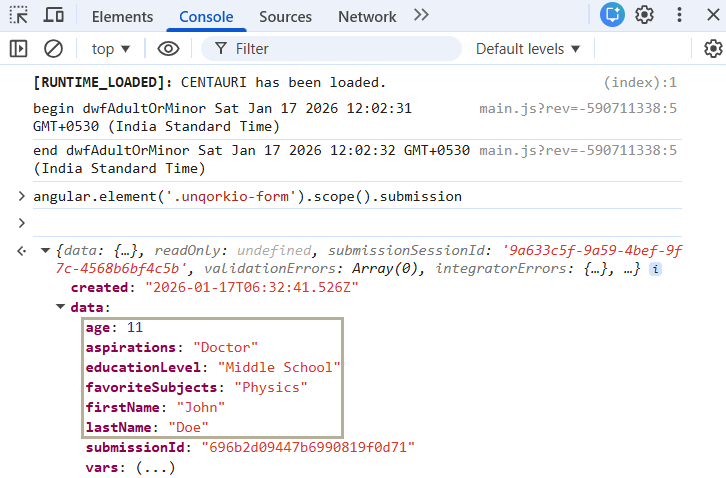Clear the console
Viewport: 726px width, 478px height.
[53, 49]
